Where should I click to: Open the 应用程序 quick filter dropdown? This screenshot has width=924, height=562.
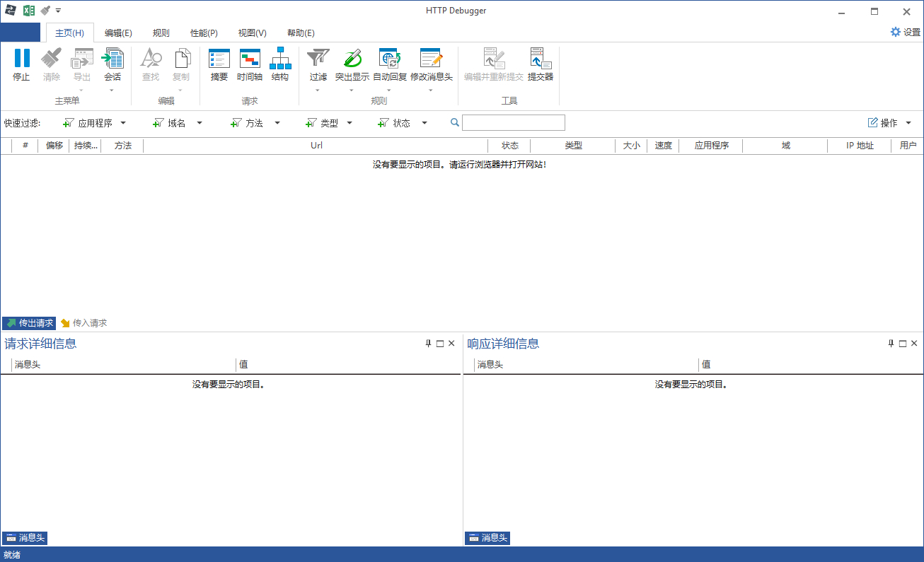click(94, 123)
